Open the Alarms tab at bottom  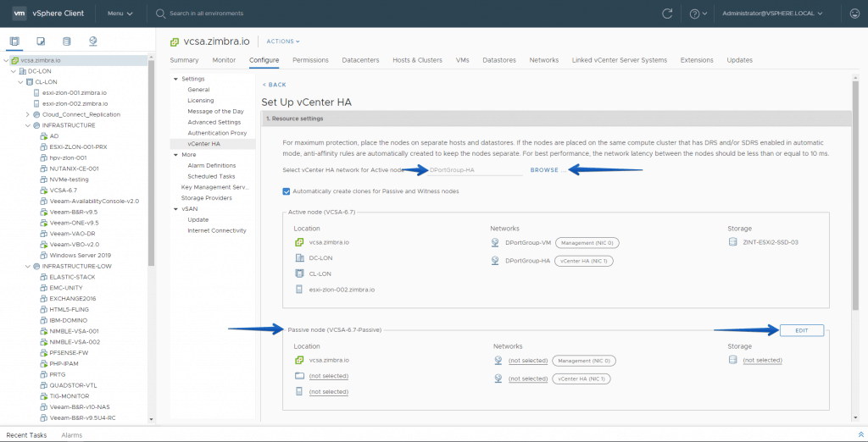point(72,435)
